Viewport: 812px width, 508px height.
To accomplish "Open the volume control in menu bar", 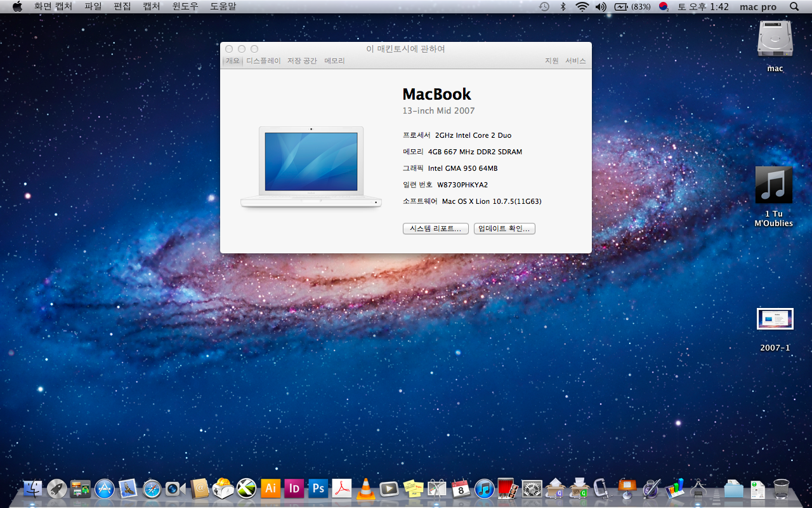I will coord(600,6).
